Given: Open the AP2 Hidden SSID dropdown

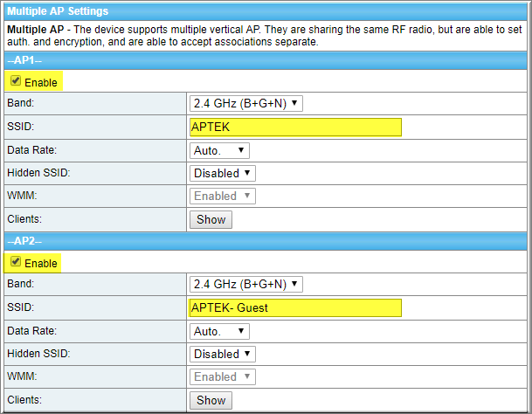Looking at the screenshot, I should [223, 354].
